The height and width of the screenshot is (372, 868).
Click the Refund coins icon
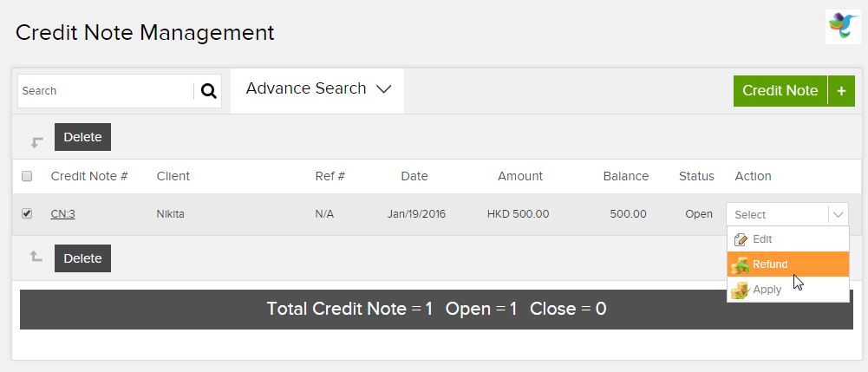(741, 264)
